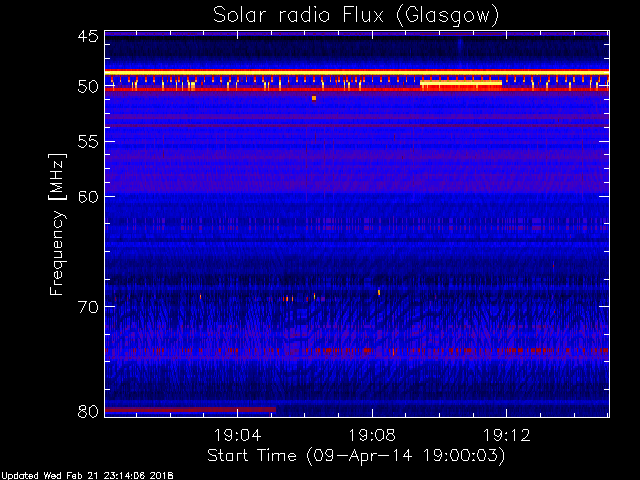Click the 50 MHz axis tick label
This screenshot has width=640, height=480.
point(88,87)
